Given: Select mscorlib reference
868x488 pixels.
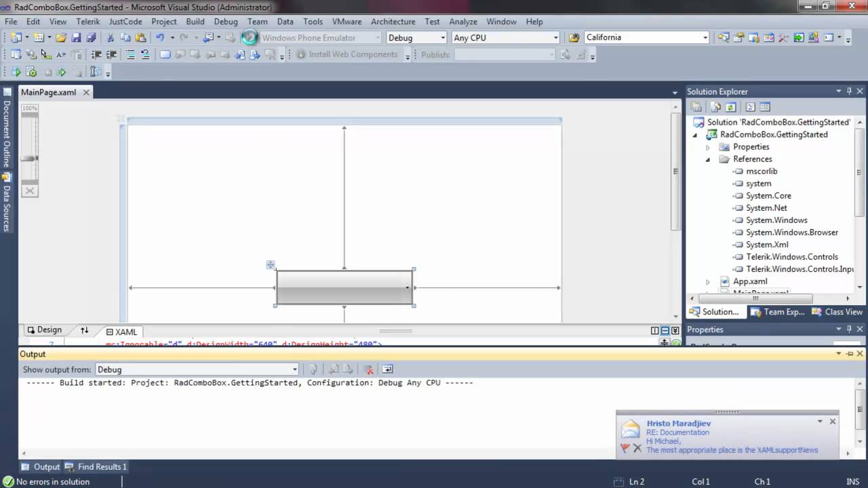Looking at the screenshot, I should point(762,171).
